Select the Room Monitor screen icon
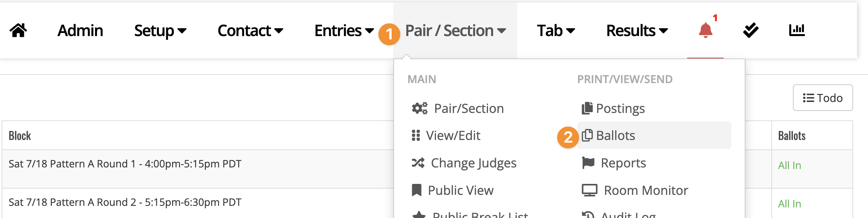868x218 pixels. [589, 191]
